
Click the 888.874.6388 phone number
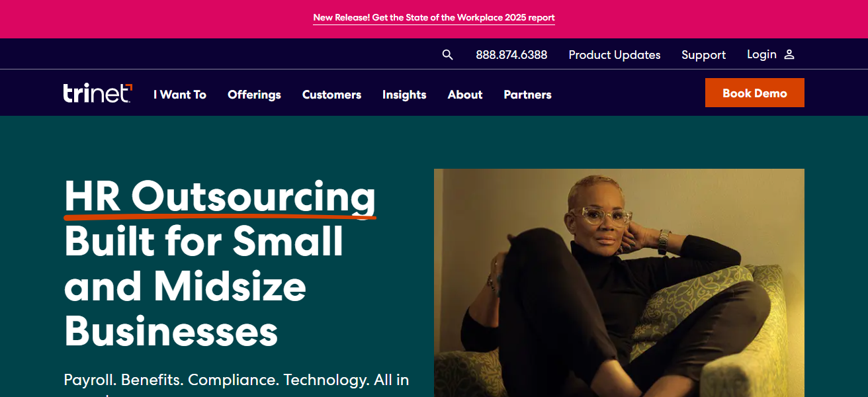pos(511,55)
